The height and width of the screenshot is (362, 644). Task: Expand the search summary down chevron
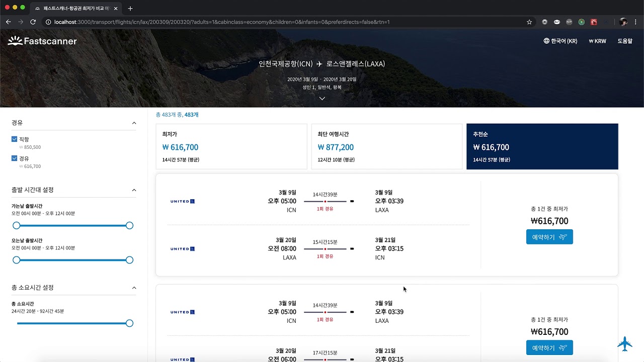point(322,99)
